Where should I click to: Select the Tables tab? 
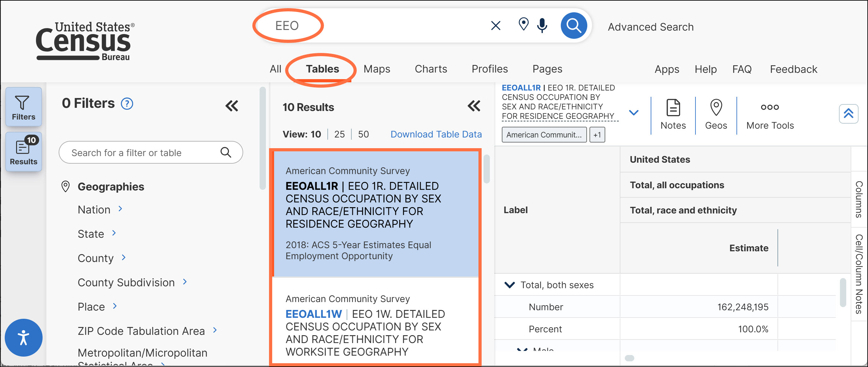click(x=322, y=69)
